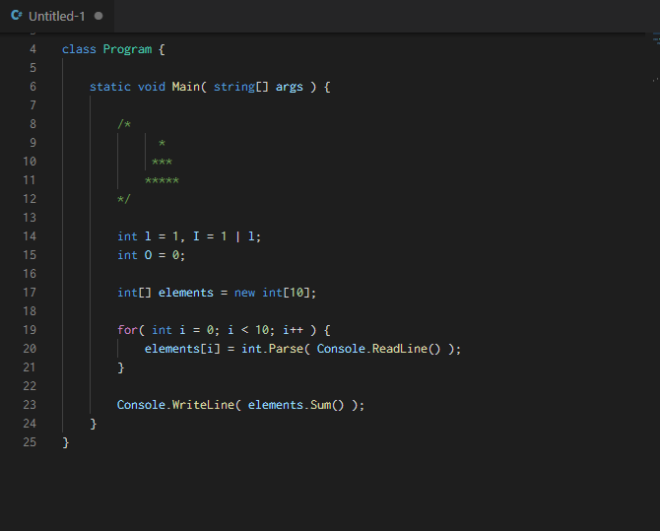Image resolution: width=660 pixels, height=531 pixels.
Task: Click the comment opening /* on line 8
Action: [124, 124]
